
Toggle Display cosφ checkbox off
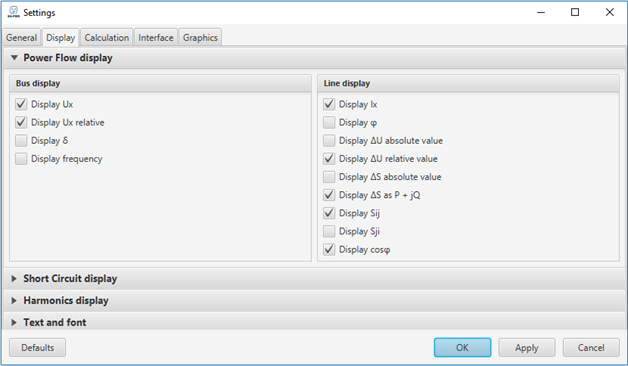[329, 249]
